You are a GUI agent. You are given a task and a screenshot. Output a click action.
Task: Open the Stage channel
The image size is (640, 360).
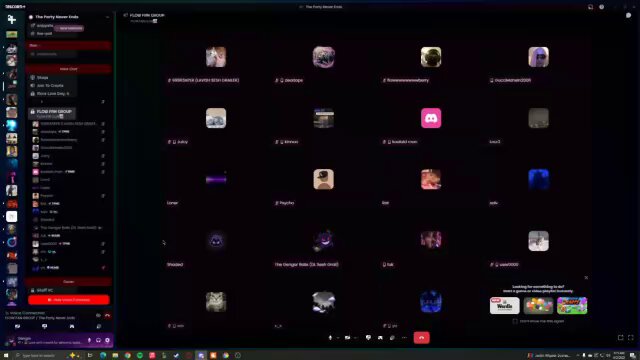(52, 78)
